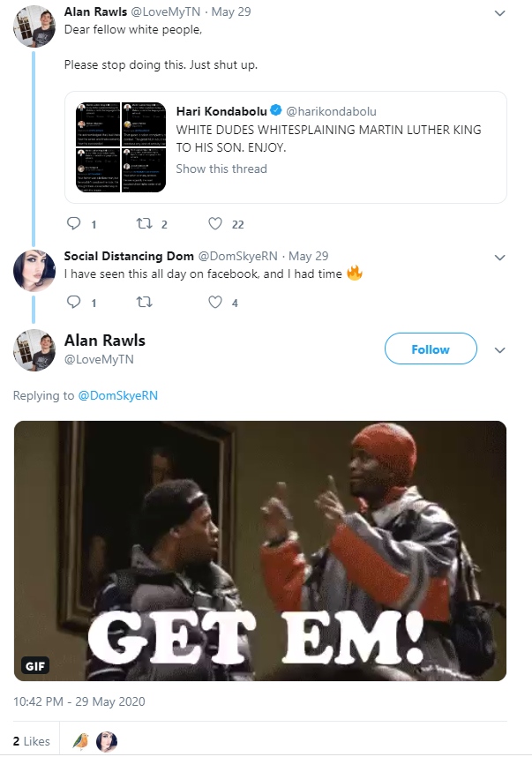Retweet Social Distancing Dom's tweet
This screenshot has height=757, width=532.
pyautogui.click(x=144, y=303)
